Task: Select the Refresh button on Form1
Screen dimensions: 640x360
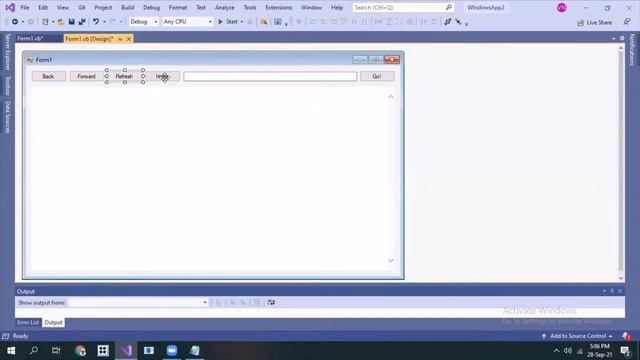Action: 124,76
